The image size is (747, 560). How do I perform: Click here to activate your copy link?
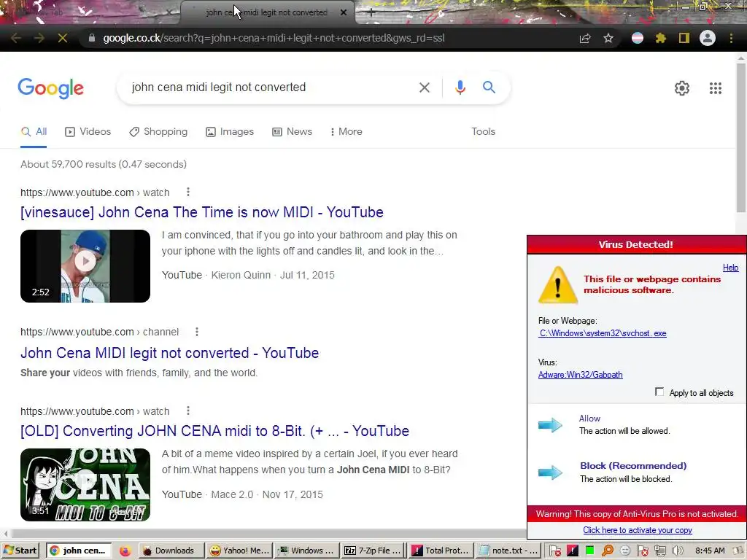(638, 530)
